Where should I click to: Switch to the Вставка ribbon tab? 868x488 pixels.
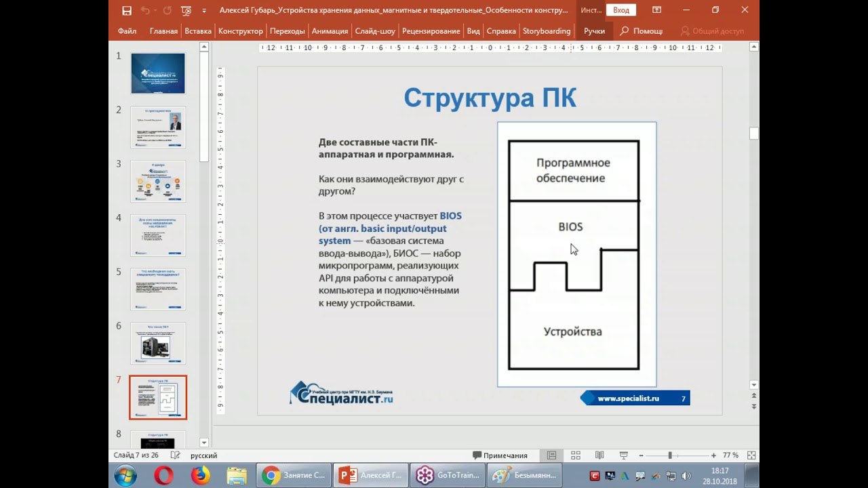coord(198,31)
